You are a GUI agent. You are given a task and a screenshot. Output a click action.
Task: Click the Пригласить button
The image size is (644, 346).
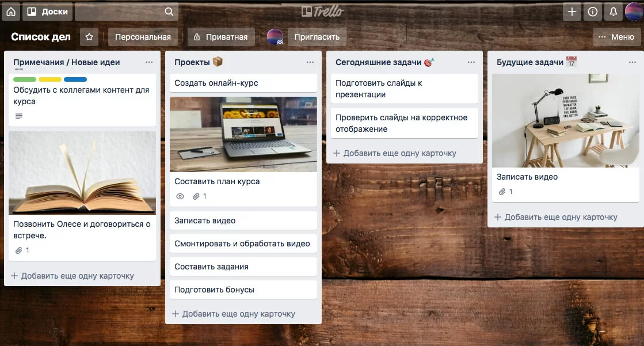pyautogui.click(x=317, y=36)
